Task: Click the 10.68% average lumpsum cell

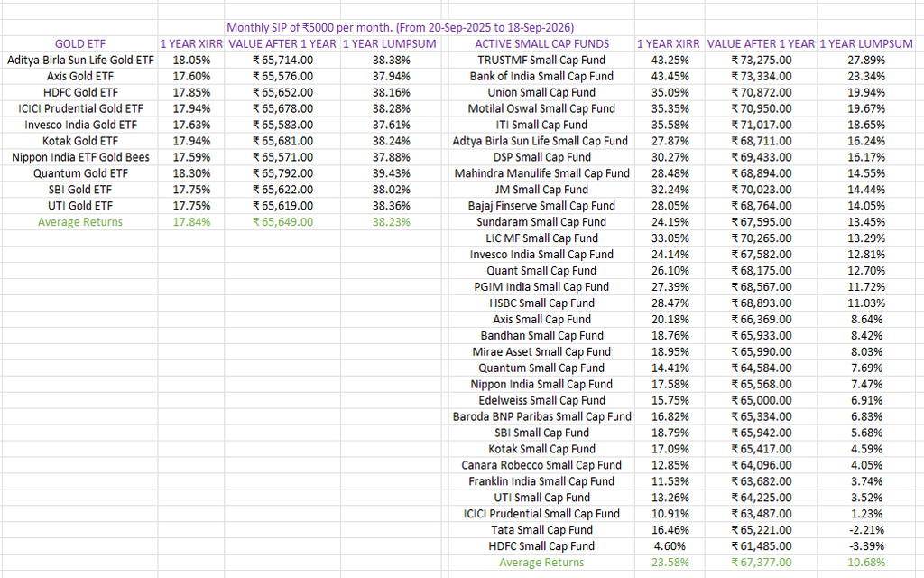Action: click(x=866, y=563)
